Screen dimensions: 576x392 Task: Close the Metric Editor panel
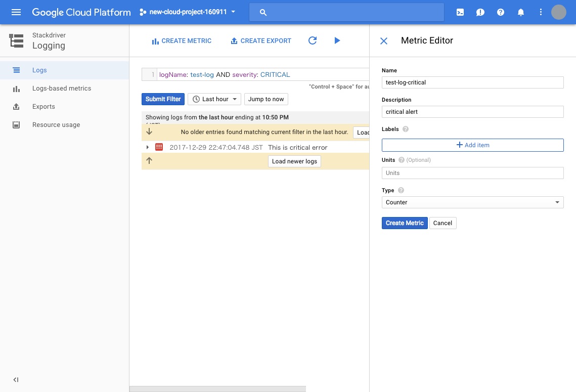(383, 41)
